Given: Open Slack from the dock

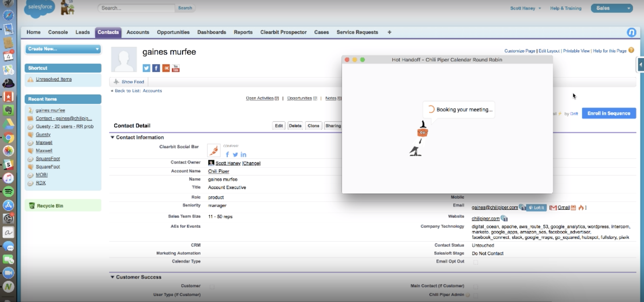Looking at the screenshot, I should point(8,164).
